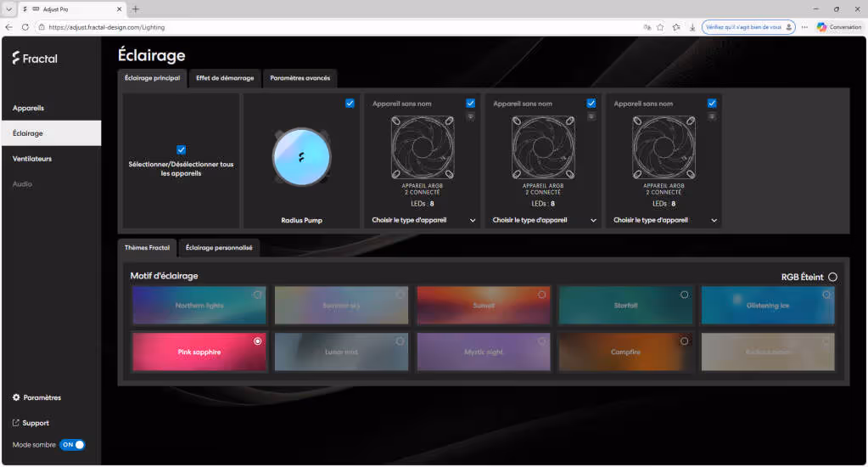Open the page translation icon in address bar
868x467 pixels.
click(647, 26)
